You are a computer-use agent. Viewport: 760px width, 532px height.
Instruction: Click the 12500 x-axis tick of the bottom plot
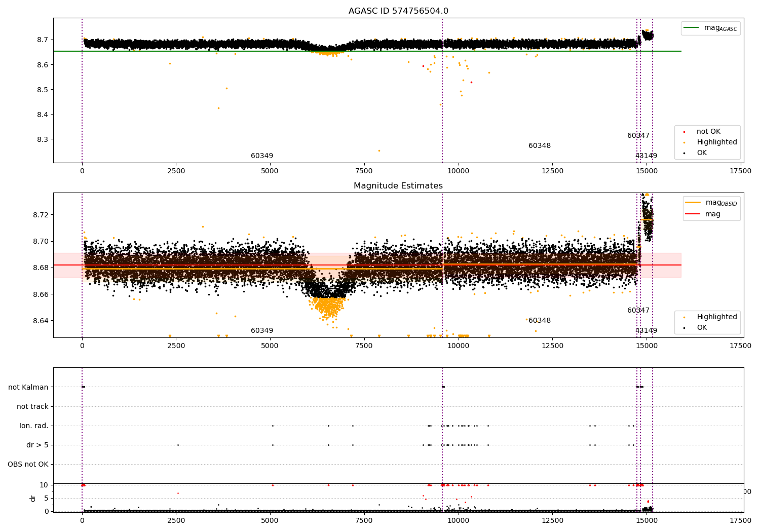[x=552, y=520]
